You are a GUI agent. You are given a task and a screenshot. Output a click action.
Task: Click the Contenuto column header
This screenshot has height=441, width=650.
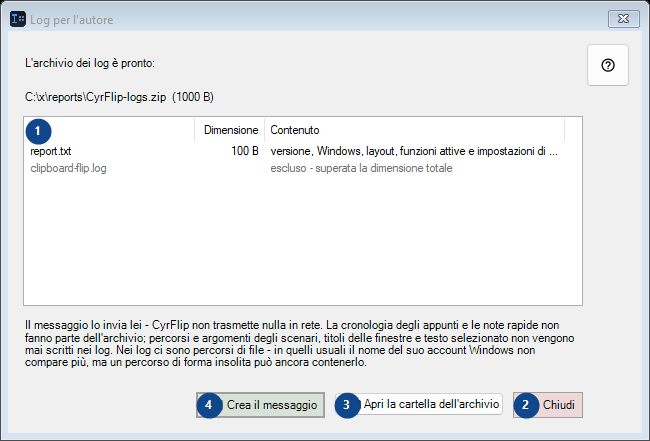coord(414,130)
